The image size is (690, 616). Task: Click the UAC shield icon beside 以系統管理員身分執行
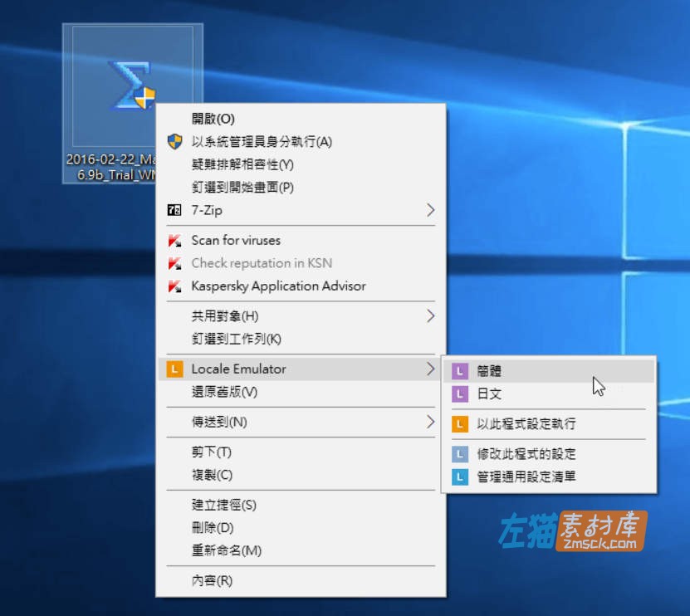(174, 141)
